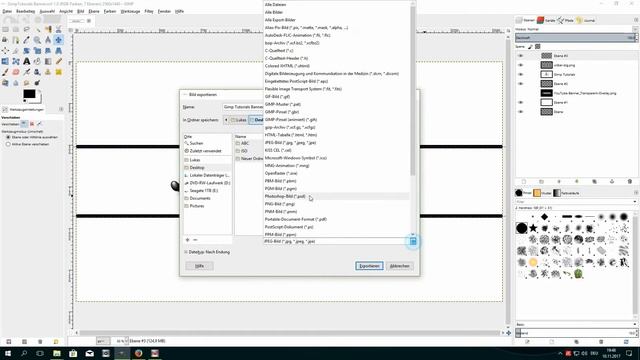Choose 'Aktive Ebene verschieben' radio button
This screenshot has width=640, height=360.
8,144
